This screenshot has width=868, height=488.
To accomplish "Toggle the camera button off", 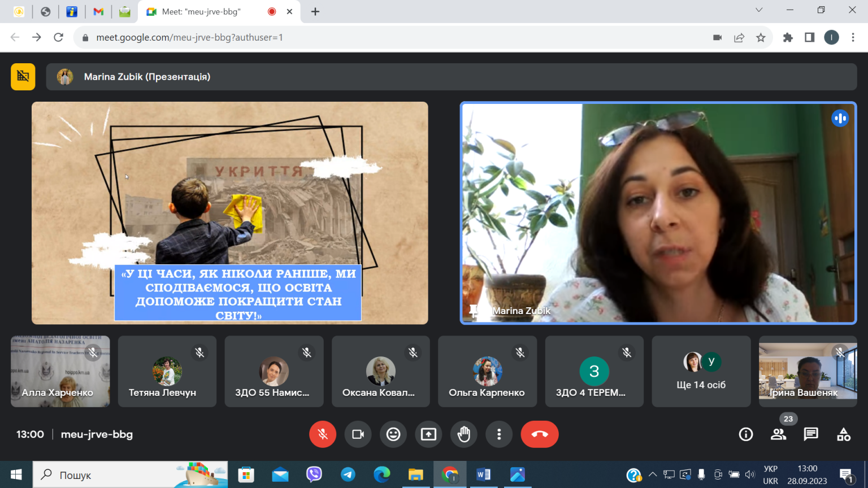I will tap(358, 434).
